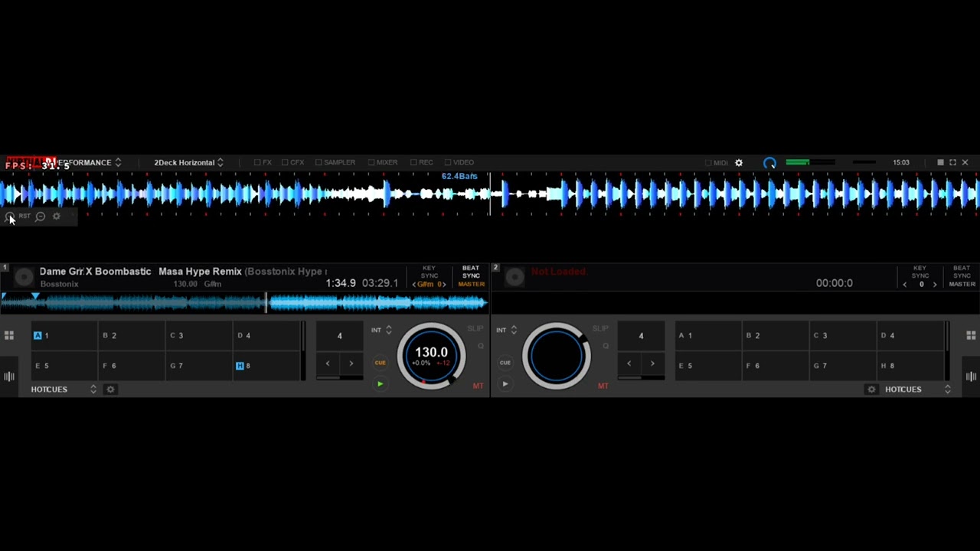Tick the MIXER panel checkbox

(x=383, y=162)
